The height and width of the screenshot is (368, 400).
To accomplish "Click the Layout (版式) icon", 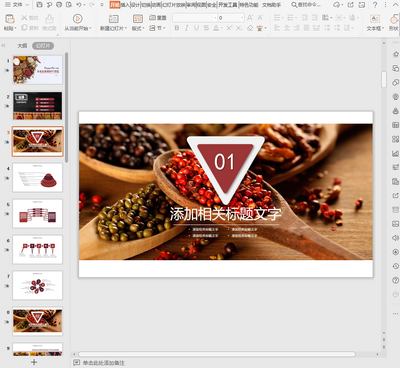I will (138, 19).
